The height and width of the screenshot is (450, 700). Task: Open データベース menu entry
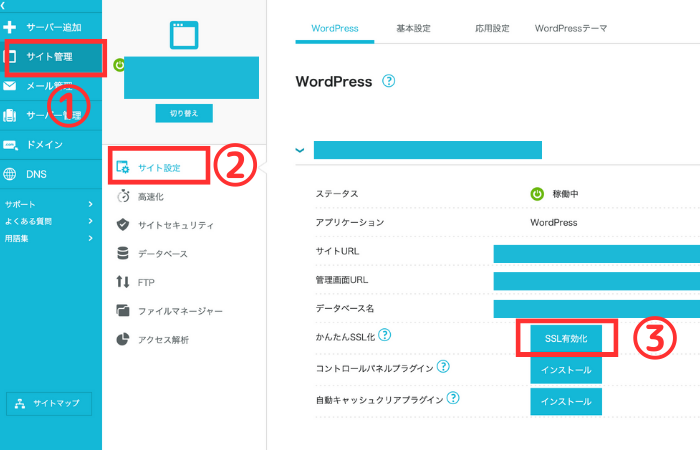[162, 254]
